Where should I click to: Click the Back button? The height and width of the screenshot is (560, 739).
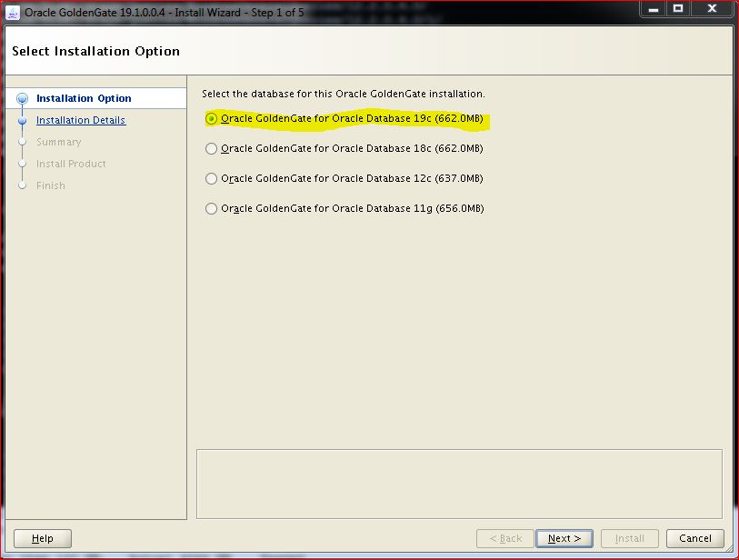[x=505, y=538]
